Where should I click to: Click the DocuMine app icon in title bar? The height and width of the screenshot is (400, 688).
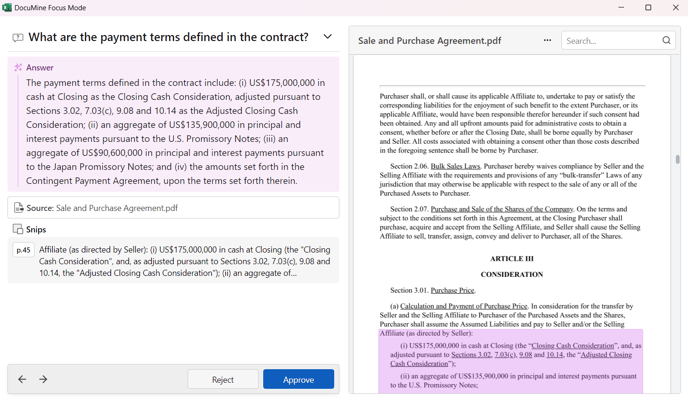(7, 7)
